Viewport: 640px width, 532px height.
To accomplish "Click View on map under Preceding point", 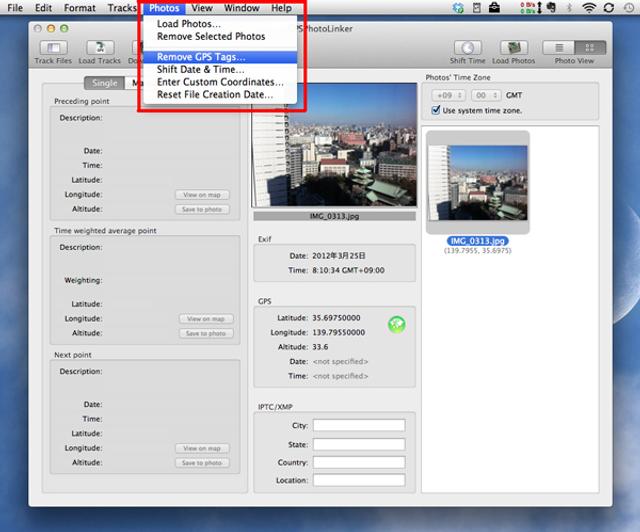I will 204,195.
